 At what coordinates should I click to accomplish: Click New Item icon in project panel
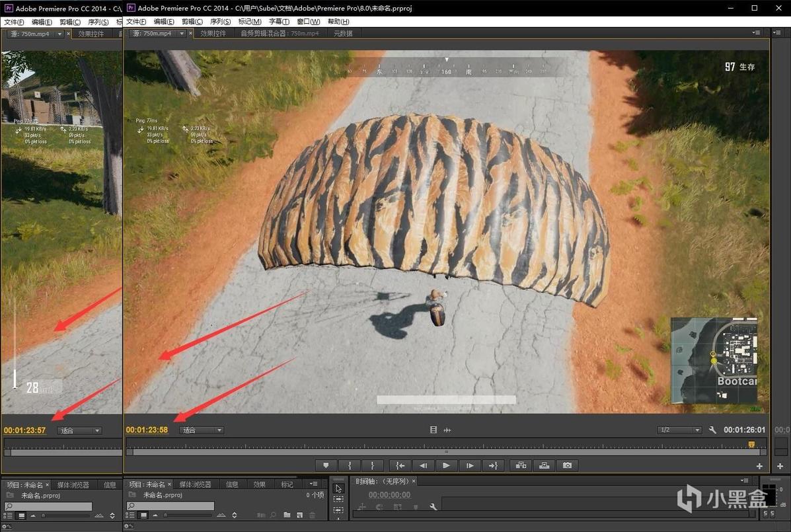click(299, 515)
